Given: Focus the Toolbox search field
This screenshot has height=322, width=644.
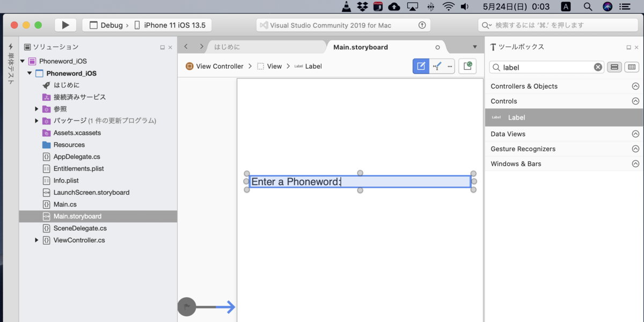Looking at the screenshot, I should click(x=546, y=67).
